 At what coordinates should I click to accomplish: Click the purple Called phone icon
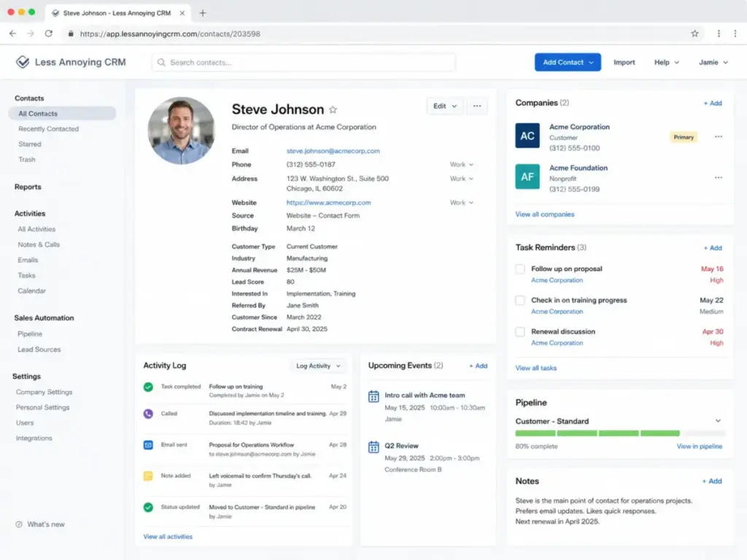[148, 414]
